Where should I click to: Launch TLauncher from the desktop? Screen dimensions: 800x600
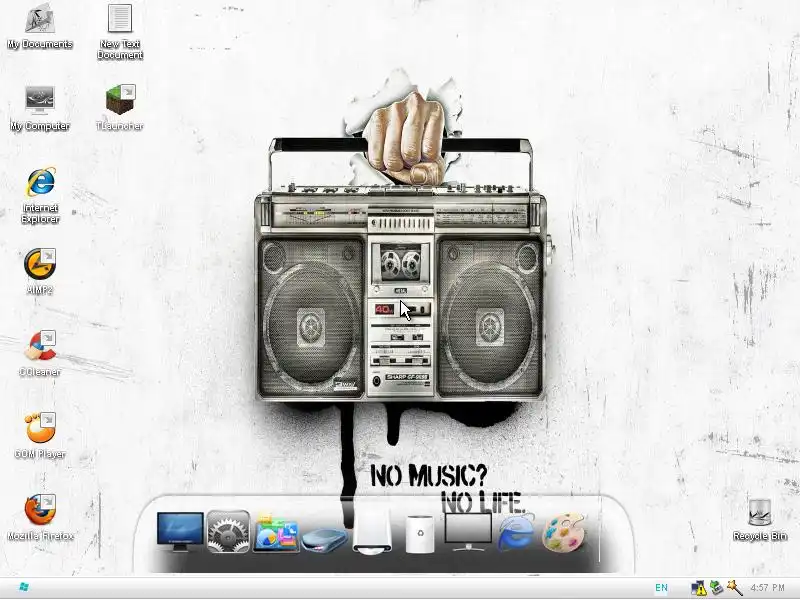pyautogui.click(x=120, y=108)
